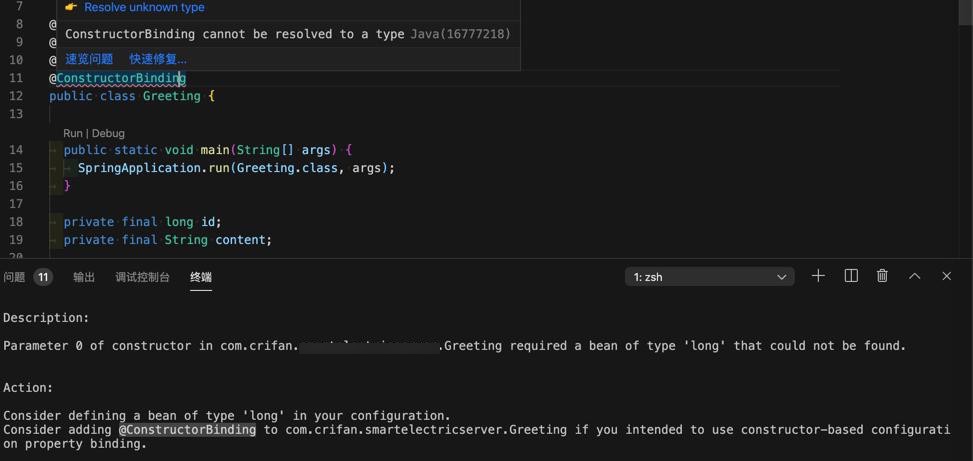Click Debug above the main method
This screenshot has height=461, width=973.
(108, 133)
